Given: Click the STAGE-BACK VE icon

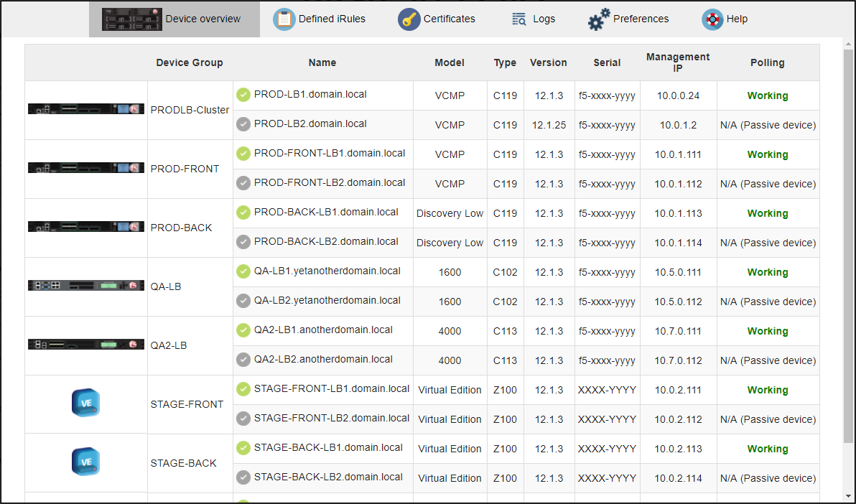Looking at the screenshot, I should 85,462.
